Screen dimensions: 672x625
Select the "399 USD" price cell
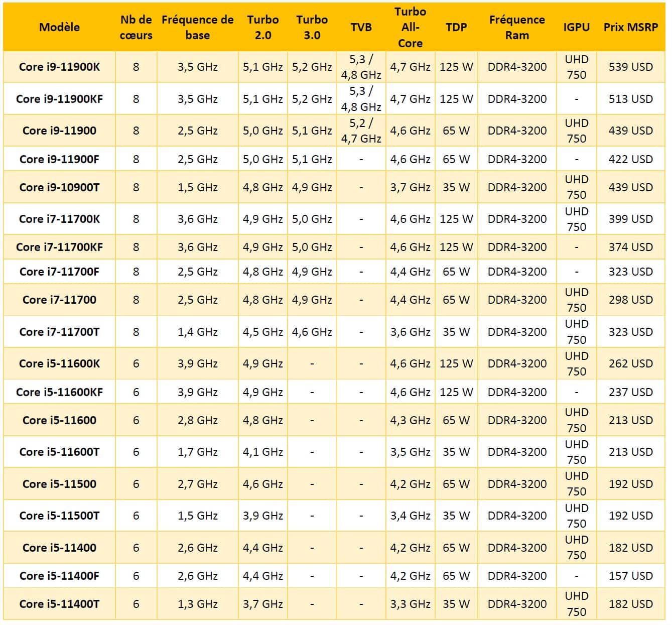pyautogui.click(x=631, y=219)
